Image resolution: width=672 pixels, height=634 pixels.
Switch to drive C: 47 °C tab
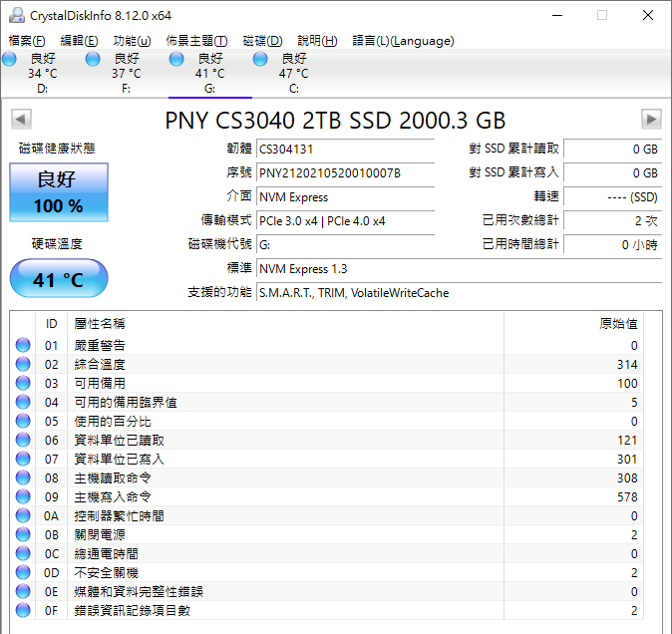(293, 73)
